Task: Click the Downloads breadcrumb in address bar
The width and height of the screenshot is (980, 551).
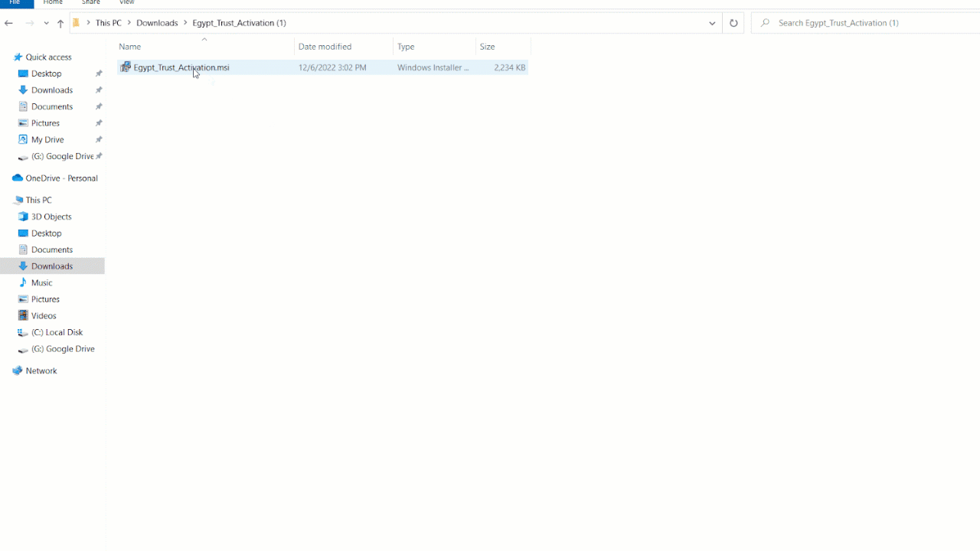Action: pyautogui.click(x=157, y=23)
